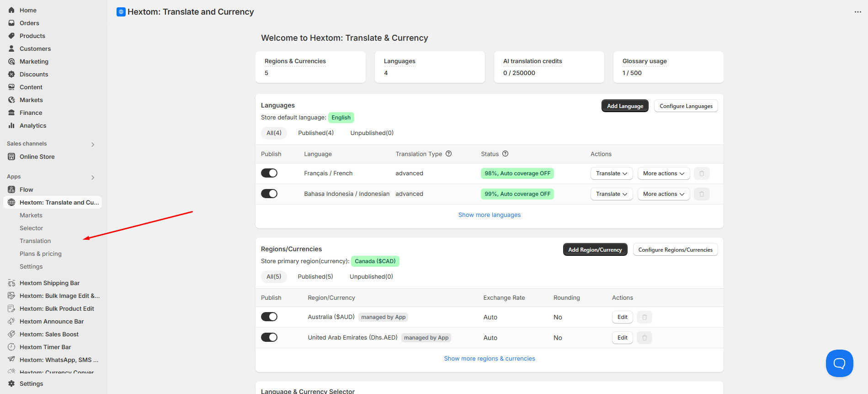Click the Customers person icon
Screen dimensions: 868x394
tap(11, 49)
